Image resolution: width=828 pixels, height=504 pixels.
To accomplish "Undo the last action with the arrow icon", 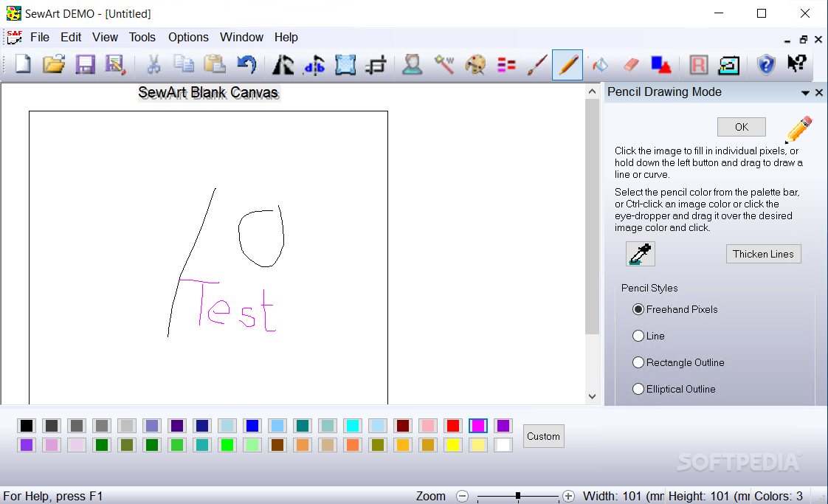I will pos(246,64).
